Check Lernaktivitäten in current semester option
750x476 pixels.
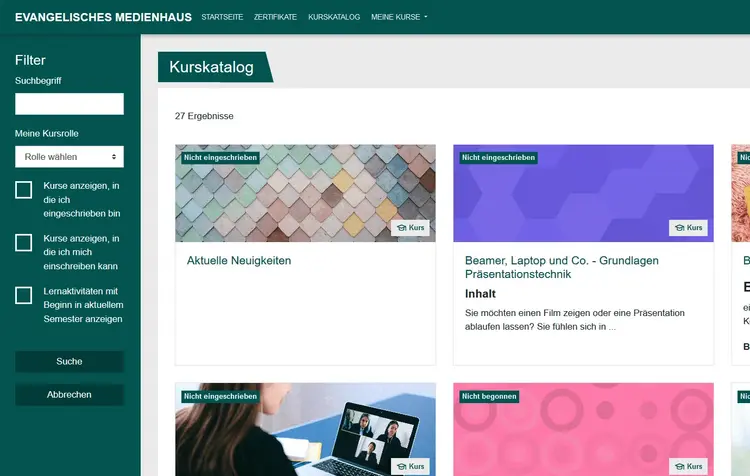point(24,295)
